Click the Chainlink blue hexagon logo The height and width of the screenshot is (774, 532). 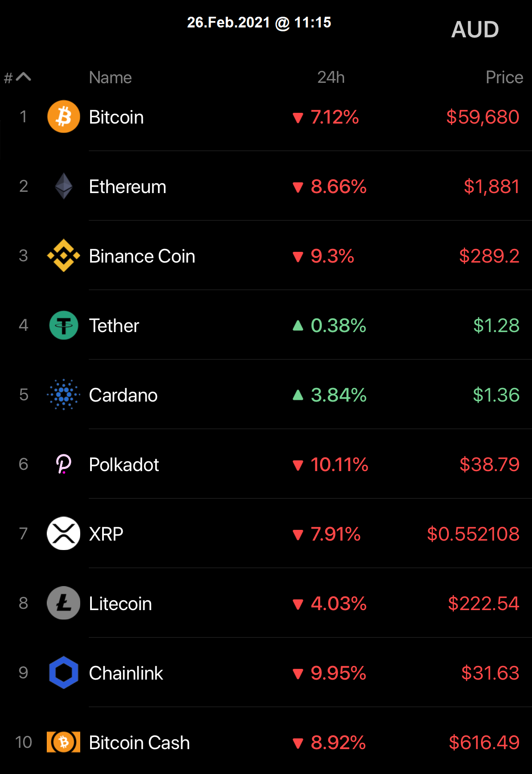click(x=63, y=673)
